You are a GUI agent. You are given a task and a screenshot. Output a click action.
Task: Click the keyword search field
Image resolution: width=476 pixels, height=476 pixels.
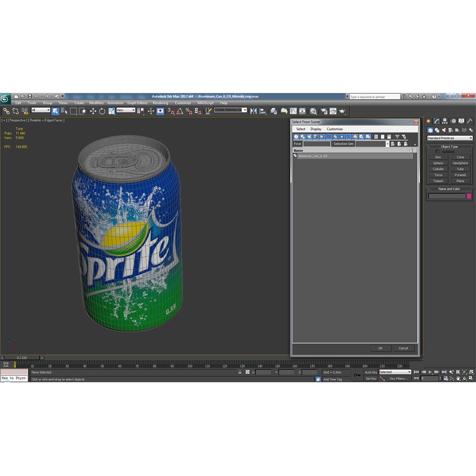click(375, 97)
